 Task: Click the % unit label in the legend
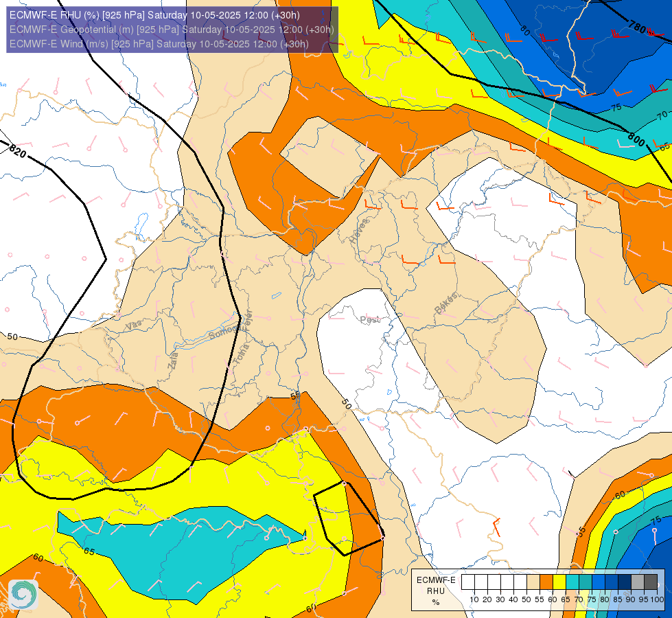click(436, 602)
